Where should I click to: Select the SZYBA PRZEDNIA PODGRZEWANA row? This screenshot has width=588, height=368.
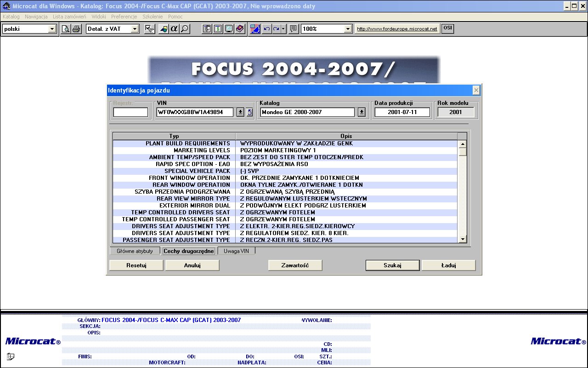click(285, 192)
